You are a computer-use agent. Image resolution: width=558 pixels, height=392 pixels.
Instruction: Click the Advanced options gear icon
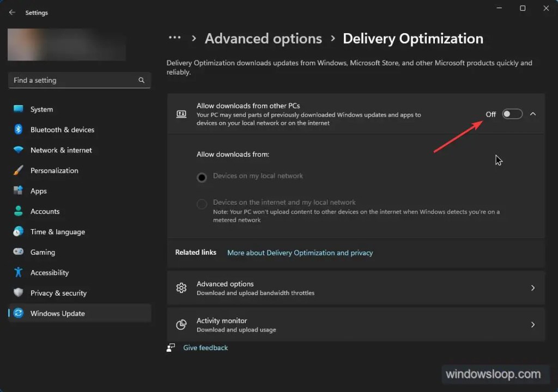click(x=181, y=288)
